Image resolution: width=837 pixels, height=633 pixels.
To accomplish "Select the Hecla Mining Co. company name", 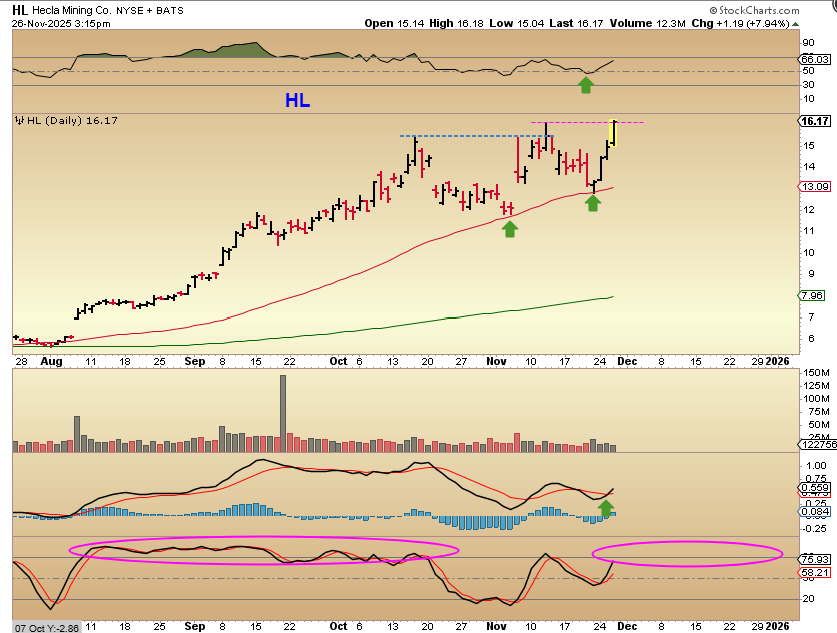I will pos(71,11).
